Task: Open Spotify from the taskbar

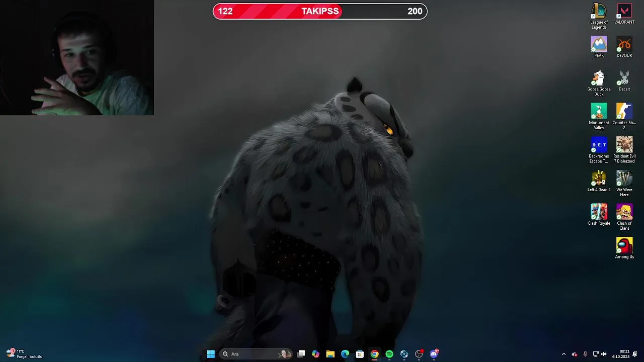Action: pos(389,354)
